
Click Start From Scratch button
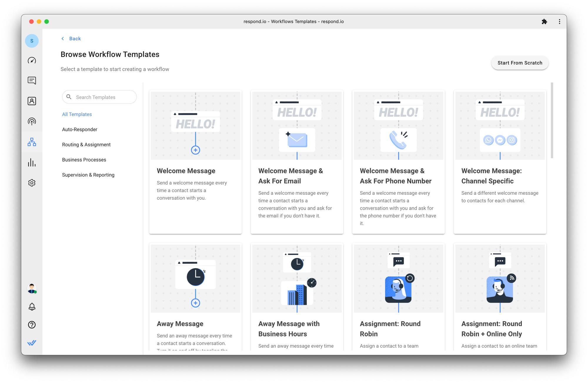520,63
